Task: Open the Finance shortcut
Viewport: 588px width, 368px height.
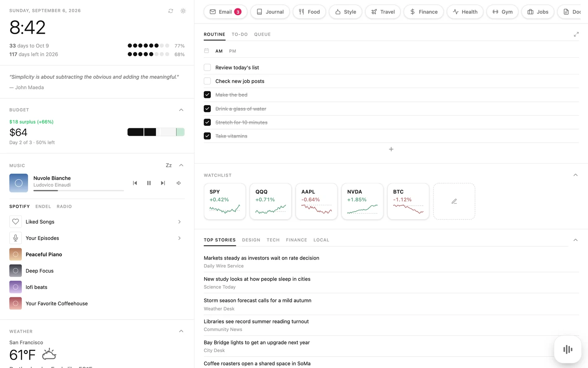Action: click(x=423, y=12)
